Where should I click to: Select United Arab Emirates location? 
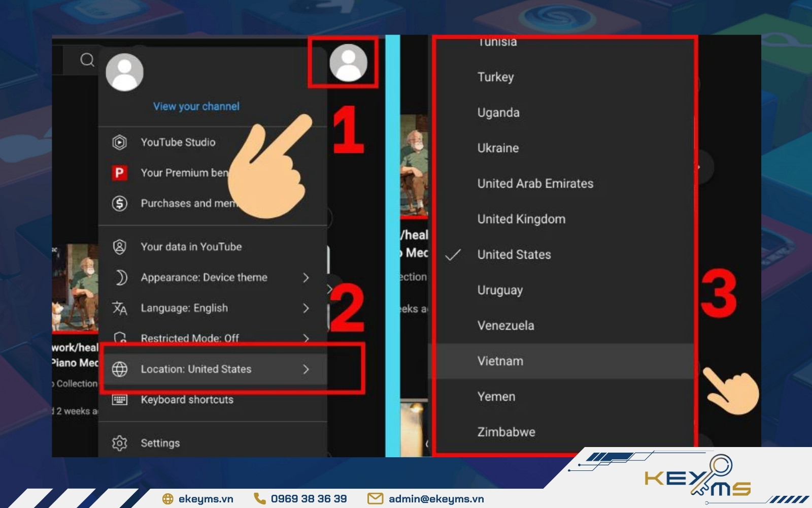point(561,184)
